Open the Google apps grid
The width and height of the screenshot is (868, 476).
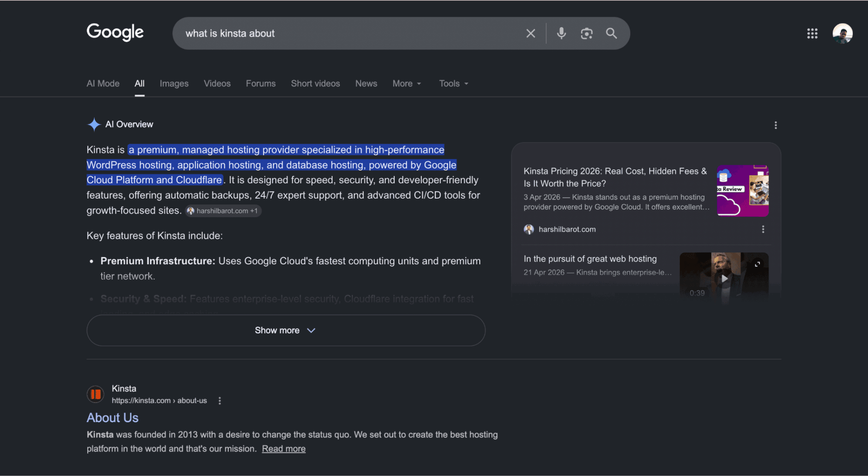click(812, 33)
